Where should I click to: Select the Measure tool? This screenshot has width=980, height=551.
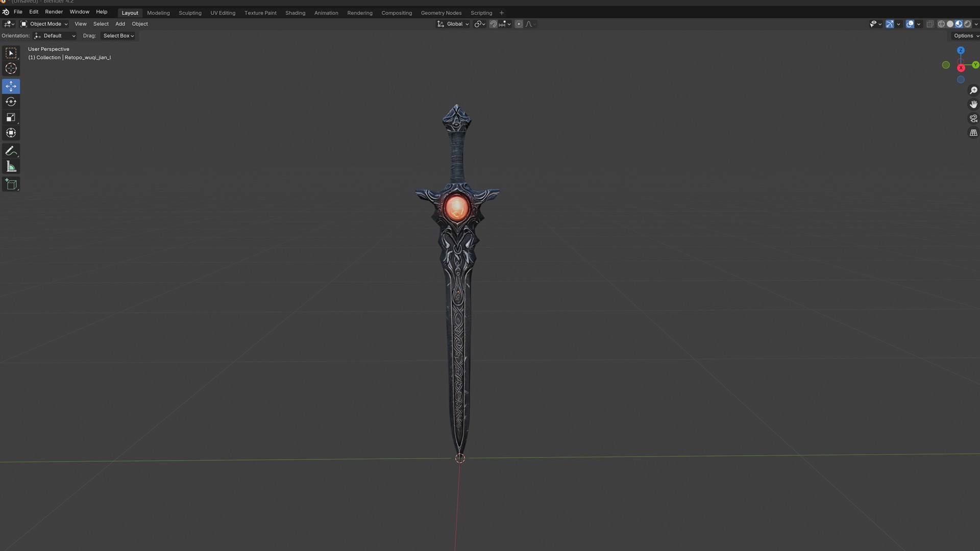(11, 167)
